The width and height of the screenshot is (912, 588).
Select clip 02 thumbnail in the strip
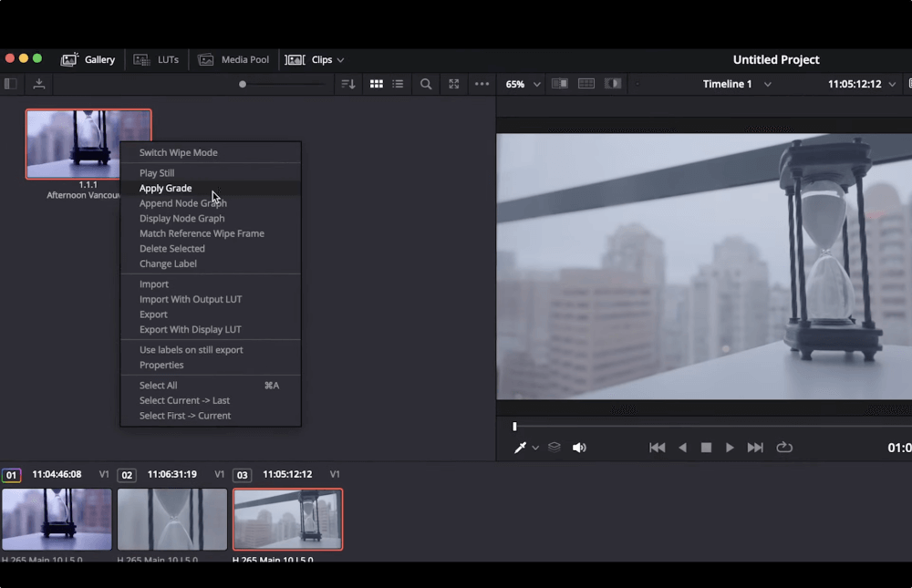pyautogui.click(x=172, y=519)
